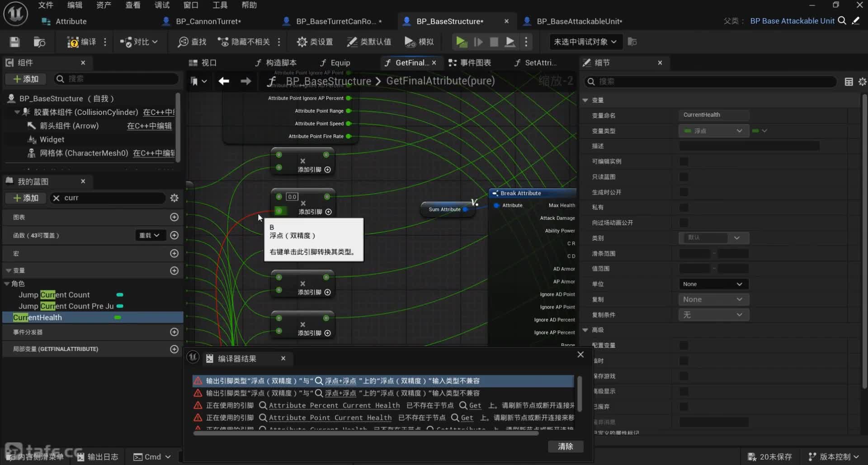Switch to the BP_CannonTurret tab
The height and width of the screenshot is (465, 868).
point(208,21)
